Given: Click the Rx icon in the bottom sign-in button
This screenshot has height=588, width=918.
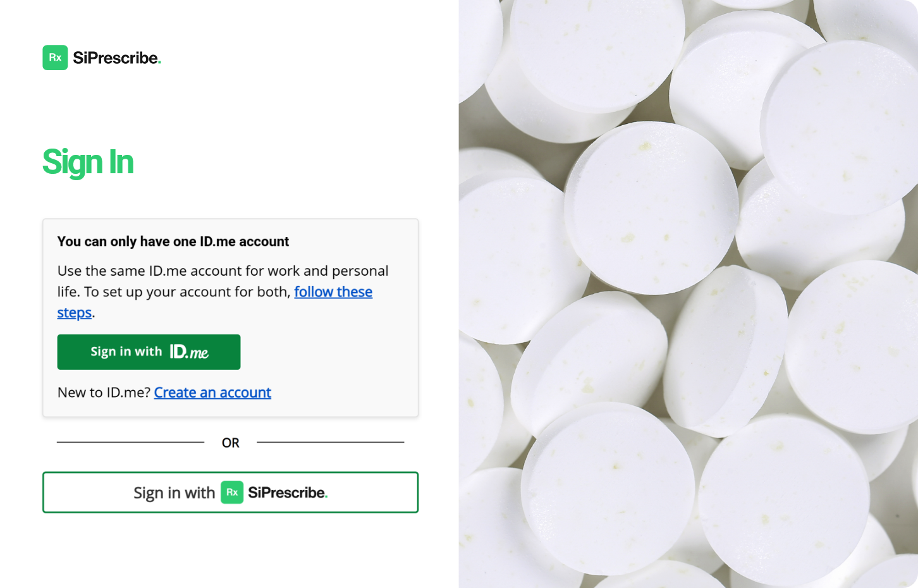Looking at the screenshot, I should pos(232,493).
